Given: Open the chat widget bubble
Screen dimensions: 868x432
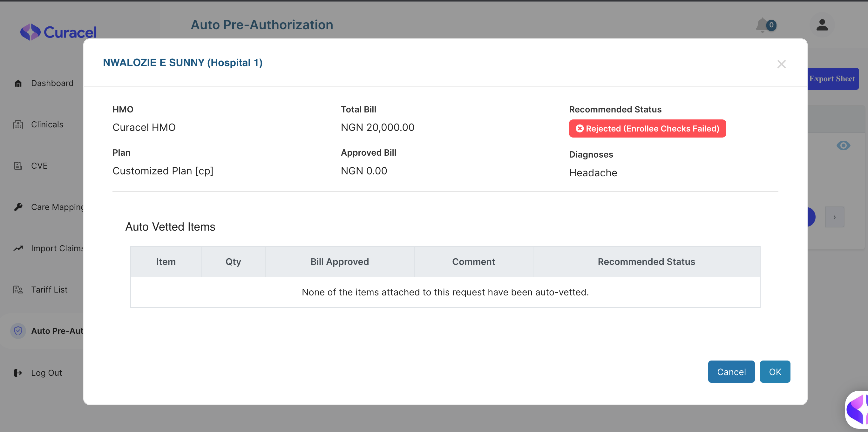Looking at the screenshot, I should pyautogui.click(x=858, y=410).
